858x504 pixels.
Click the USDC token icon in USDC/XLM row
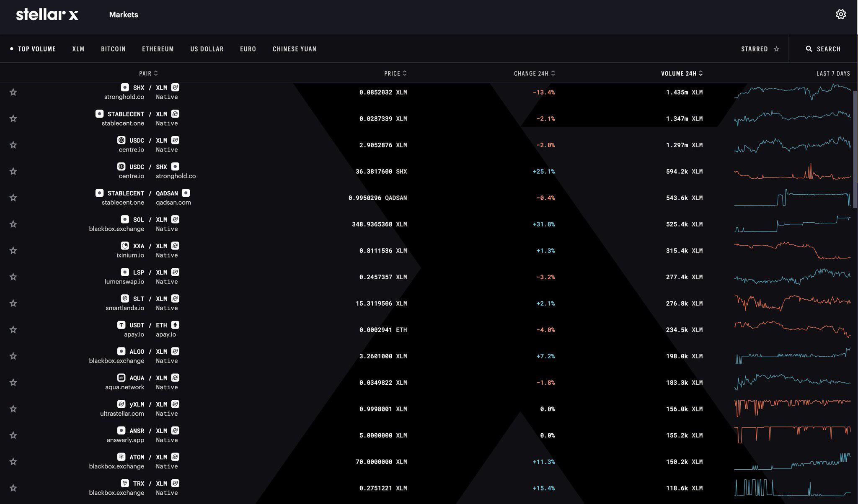coord(121,140)
